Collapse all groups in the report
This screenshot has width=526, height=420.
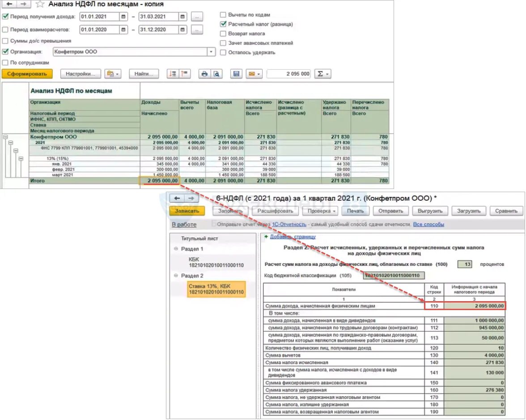coord(185,74)
